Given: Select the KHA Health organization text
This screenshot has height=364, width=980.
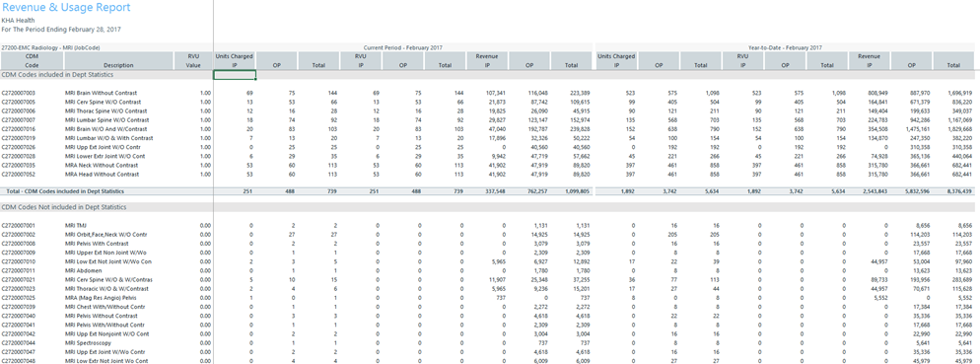Looking at the screenshot, I should coord(18,20).
